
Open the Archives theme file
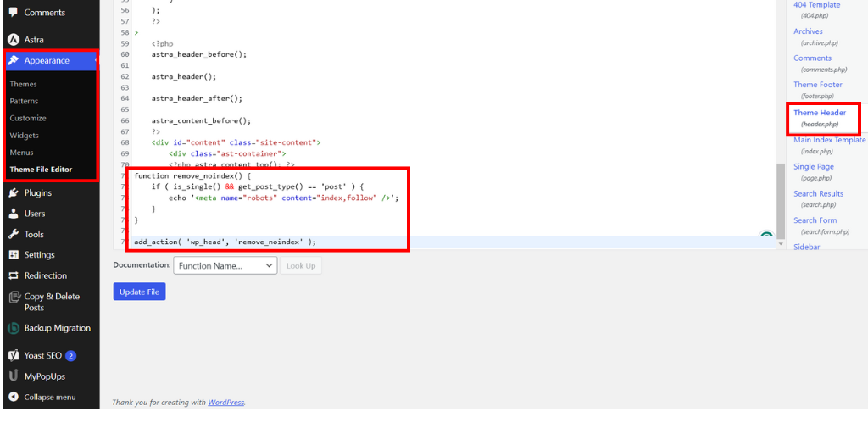coord(808,31)
